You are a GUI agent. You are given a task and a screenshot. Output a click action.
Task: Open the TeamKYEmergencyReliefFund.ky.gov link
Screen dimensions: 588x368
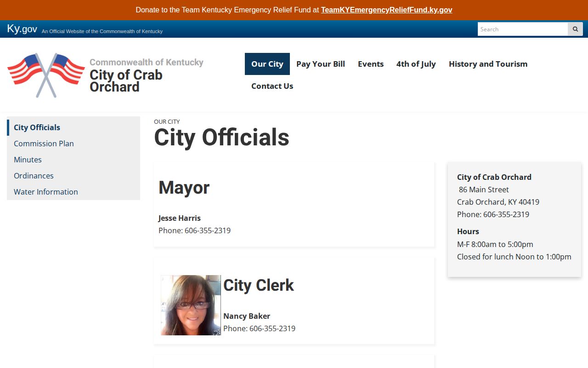(x=386, y=10)
